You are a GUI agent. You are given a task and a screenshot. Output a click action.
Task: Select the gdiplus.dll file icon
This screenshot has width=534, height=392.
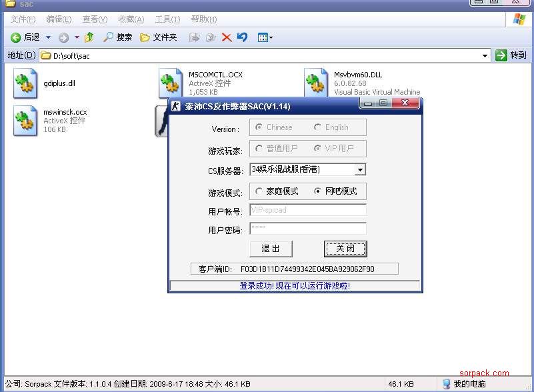point(25,84)
